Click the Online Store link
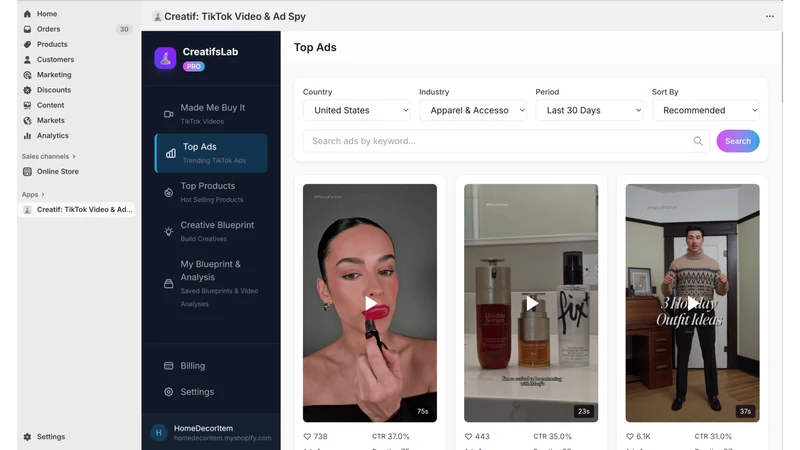Screen dimensions: 800x450 [x=58, y=171]
